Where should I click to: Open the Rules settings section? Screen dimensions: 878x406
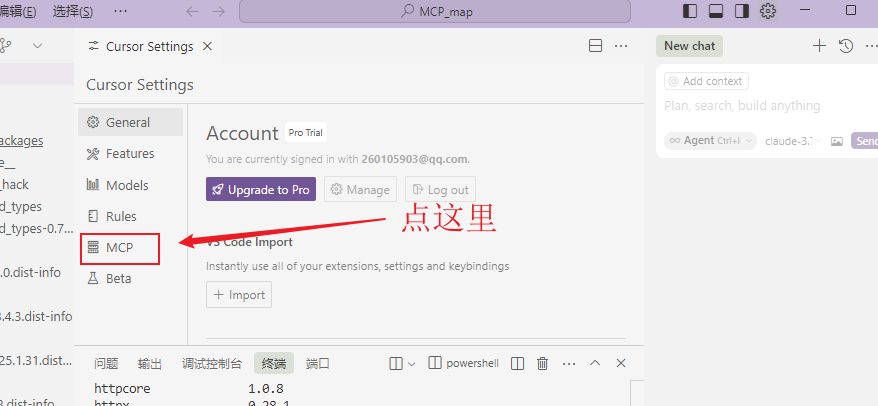pyautogui.click(x=130, y=216)
